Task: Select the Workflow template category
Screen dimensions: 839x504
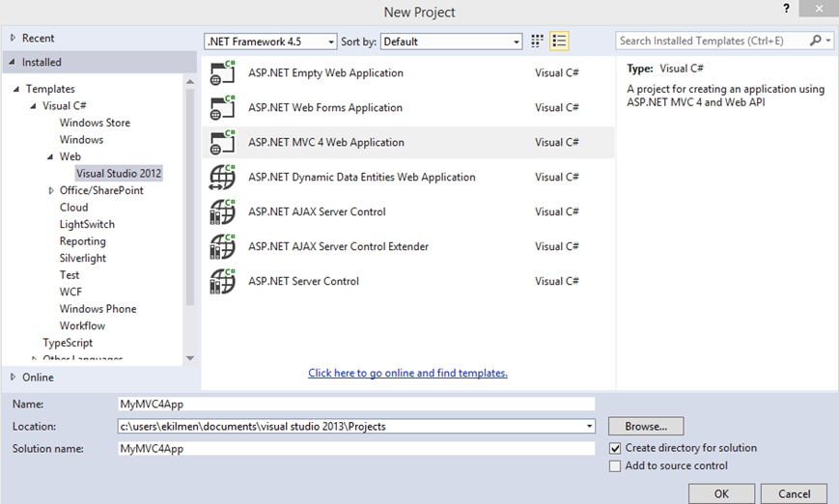Action: [82, 325]
